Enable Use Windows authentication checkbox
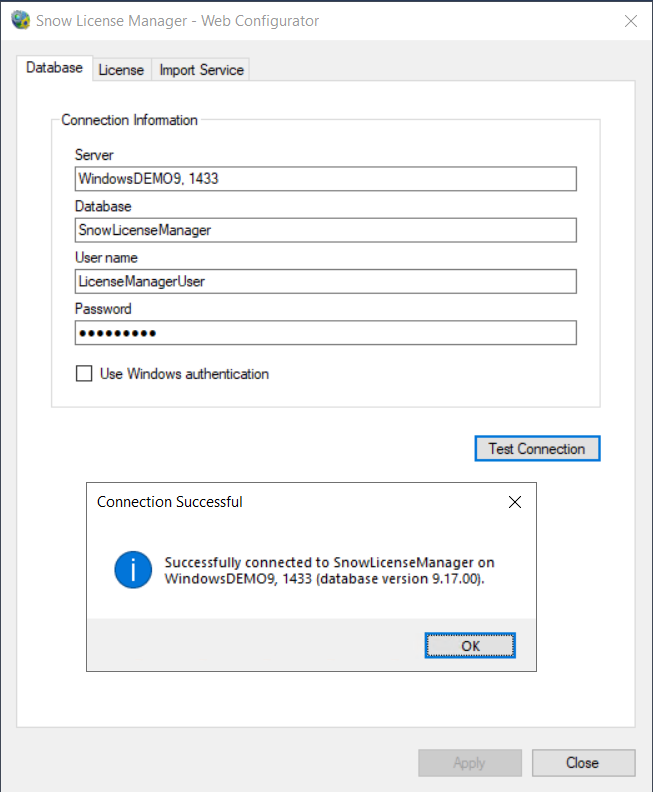The width and height of the screenshot is (653, 792). click(x=84, y=374)
